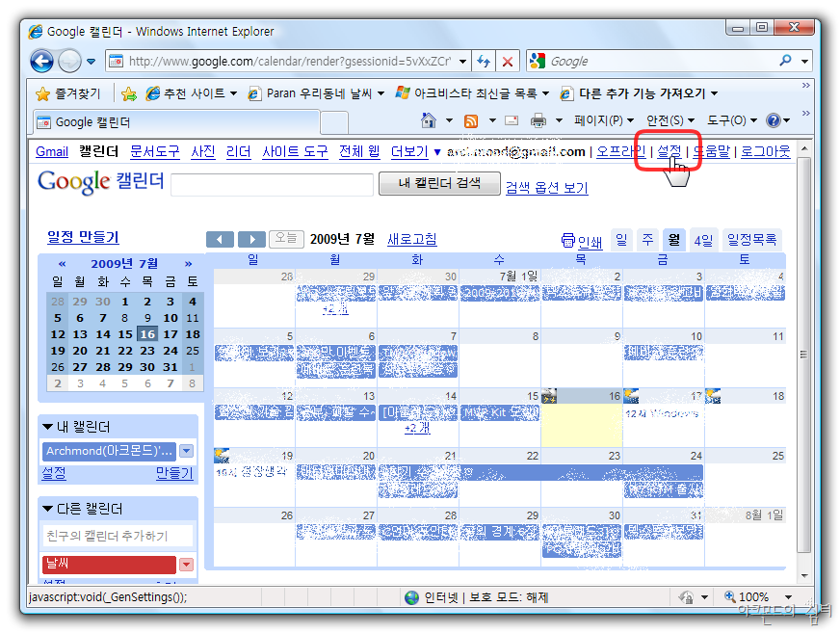The image size is (840, 633).
Task: Click the orange RSS feeds icon
Action: pos(471,120)
